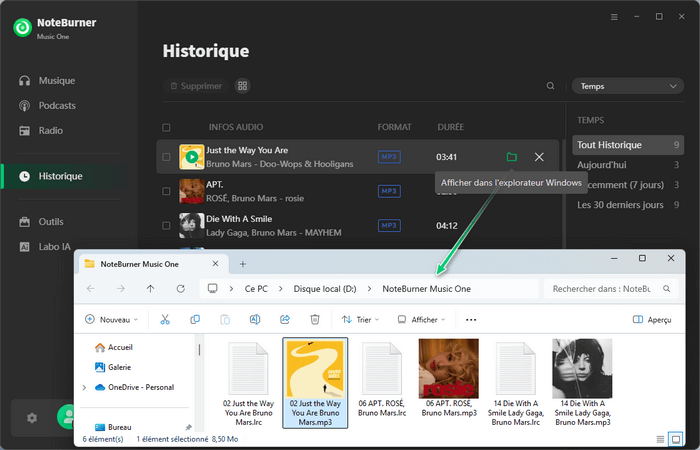Click the search icon in Historique

(550, 86)
